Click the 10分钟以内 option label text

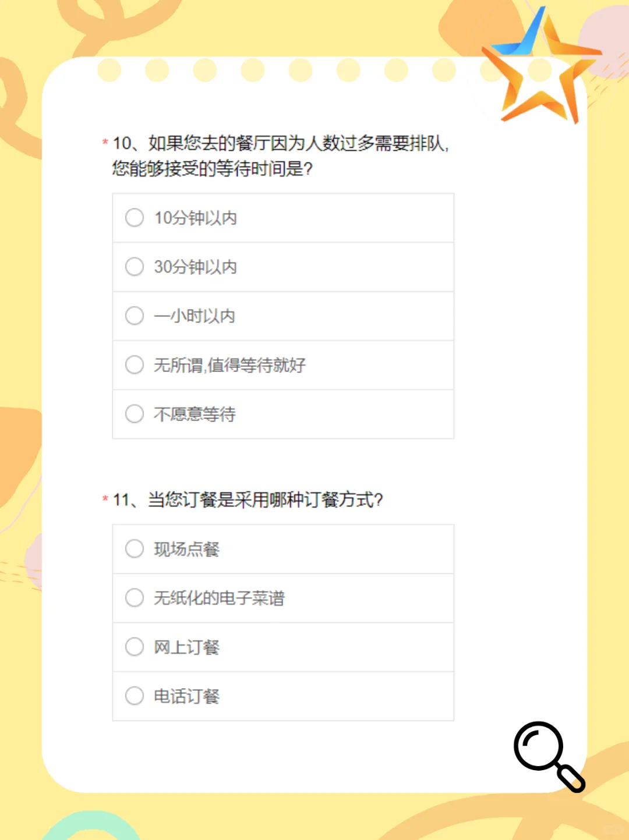point(195,218)
